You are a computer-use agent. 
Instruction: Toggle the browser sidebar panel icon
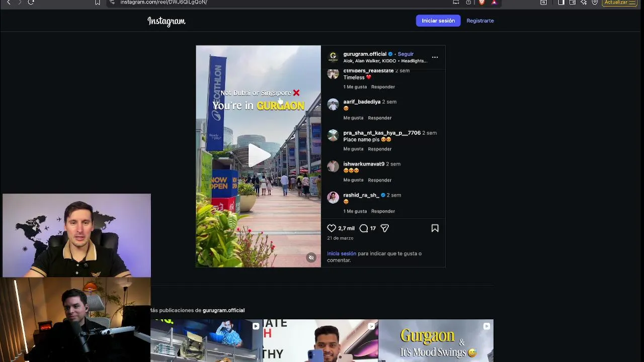pyautogui.click(x=561, y=3)
